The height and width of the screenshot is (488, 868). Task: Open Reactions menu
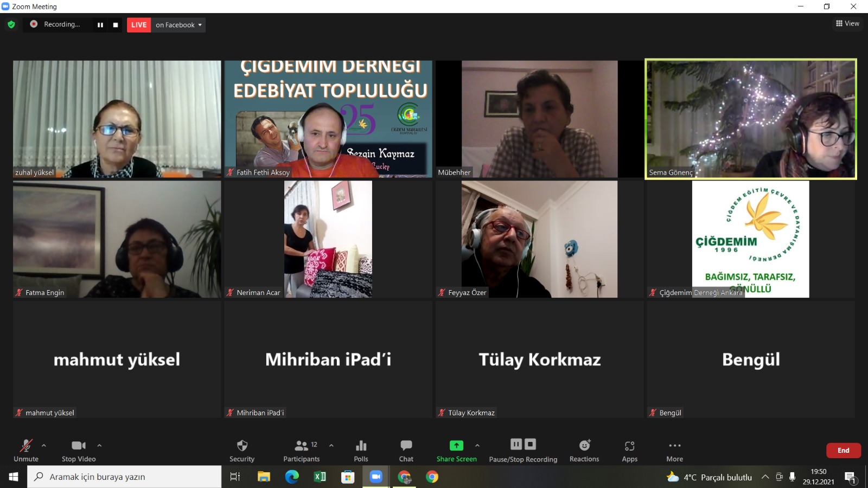[x=584, y=451]
